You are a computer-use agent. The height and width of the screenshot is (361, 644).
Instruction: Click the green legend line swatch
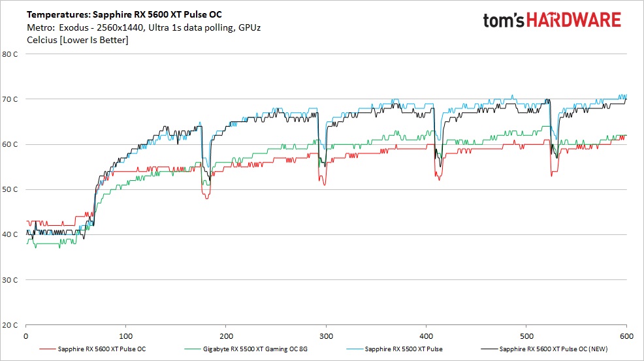pos(193,349)
